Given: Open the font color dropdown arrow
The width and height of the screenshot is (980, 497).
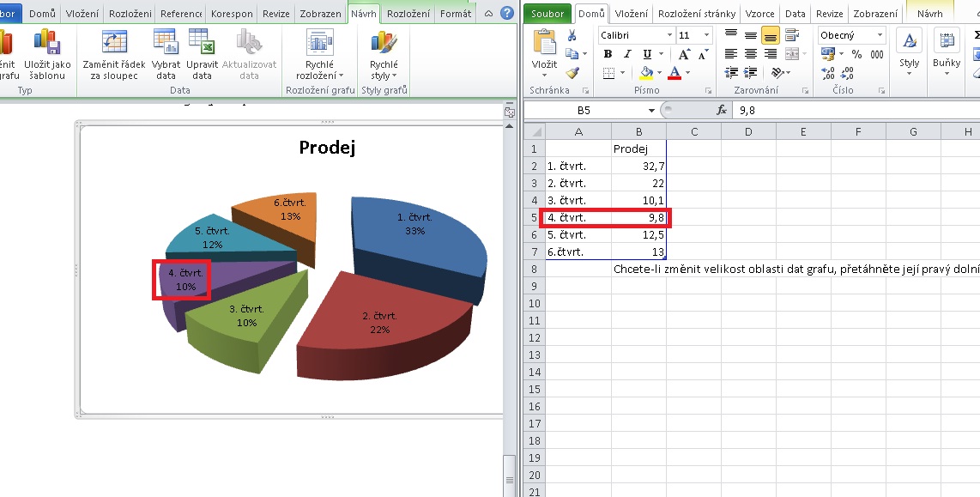Looking at the screenshot, I should [x=687, y=73].
